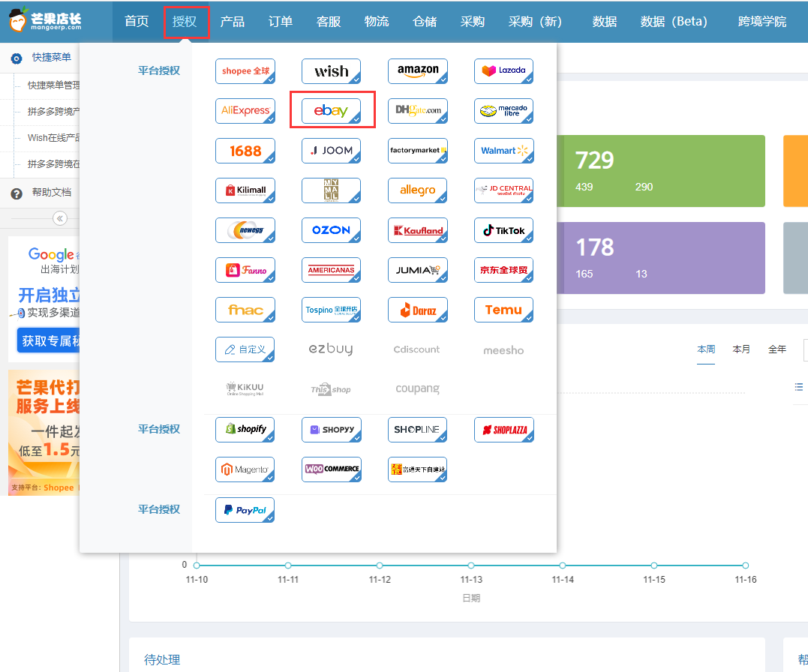Open the 物流 menu
Viewport: 808px width, 672px height.
click(x=377, y=21)
